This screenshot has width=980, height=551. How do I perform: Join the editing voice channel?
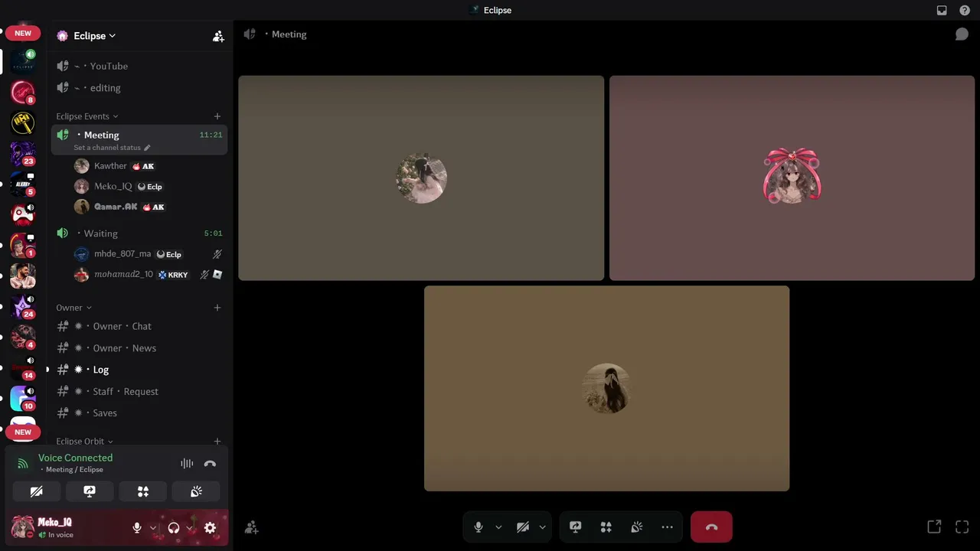tap(139, 88)
